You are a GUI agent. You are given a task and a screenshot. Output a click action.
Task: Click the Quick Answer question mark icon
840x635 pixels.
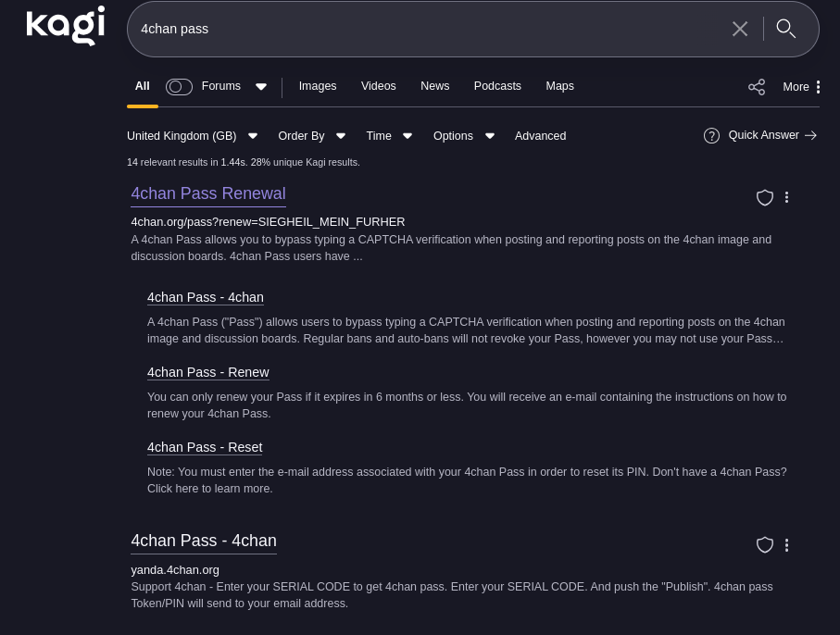click(x=711, y=136)
